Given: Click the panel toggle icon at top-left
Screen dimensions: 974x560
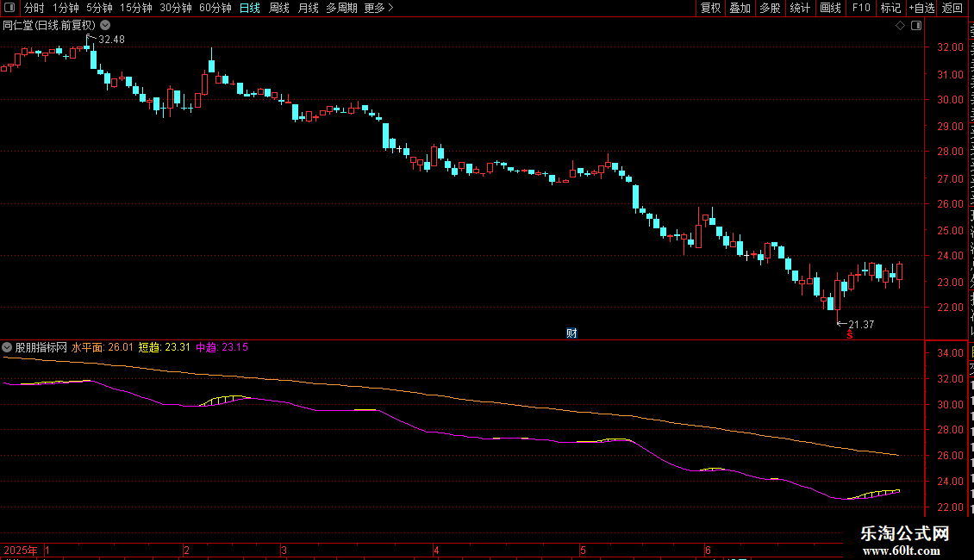Looking at the screenshot, I should point(9,8).
